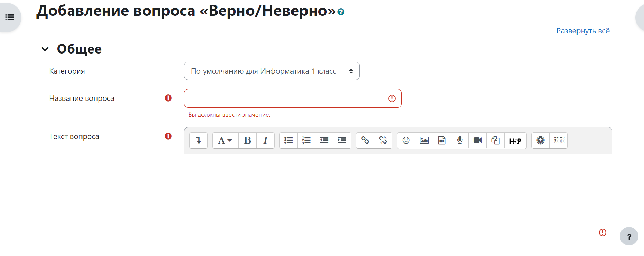
Task: Insert a numbered ordered list
Action: (306, 140)
